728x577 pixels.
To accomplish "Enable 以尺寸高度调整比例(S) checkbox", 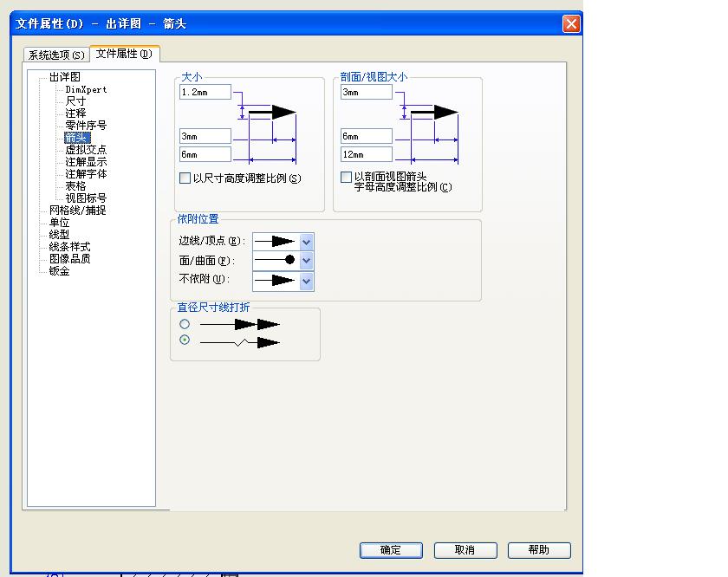I will coord(185,178).
